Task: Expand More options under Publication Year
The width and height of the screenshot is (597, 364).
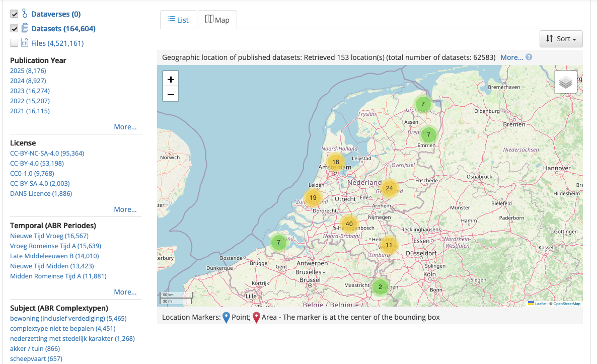Action: [x=125, y=126]
